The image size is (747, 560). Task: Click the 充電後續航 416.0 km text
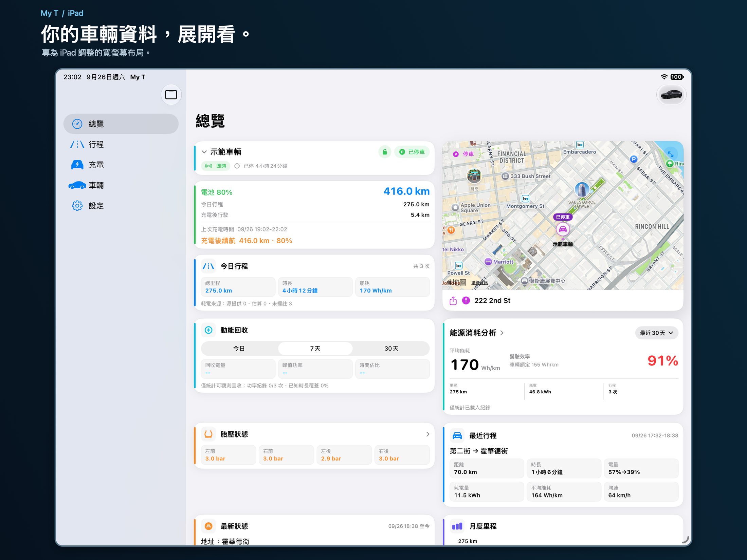point(247,241)
